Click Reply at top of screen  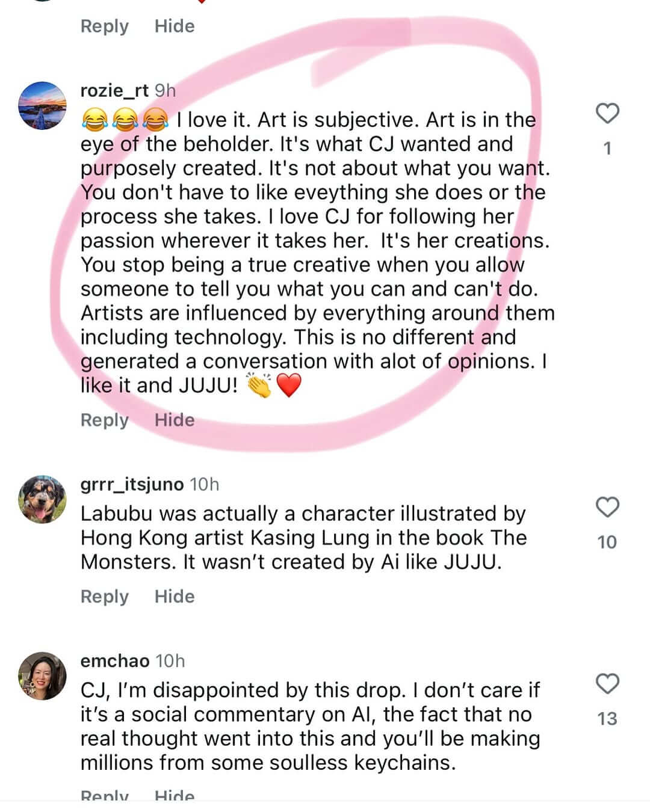[105, 26]
